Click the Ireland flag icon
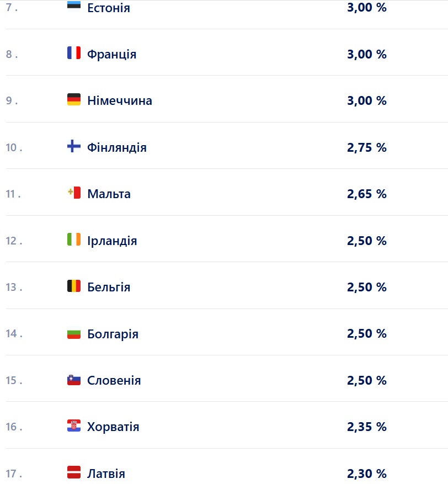Image resolution: width=448 pixels, height=484 pixels. point(74,240)
